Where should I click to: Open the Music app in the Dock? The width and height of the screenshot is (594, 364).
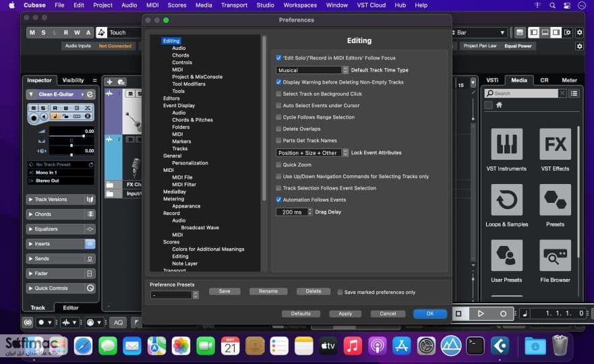coord(353,346)
